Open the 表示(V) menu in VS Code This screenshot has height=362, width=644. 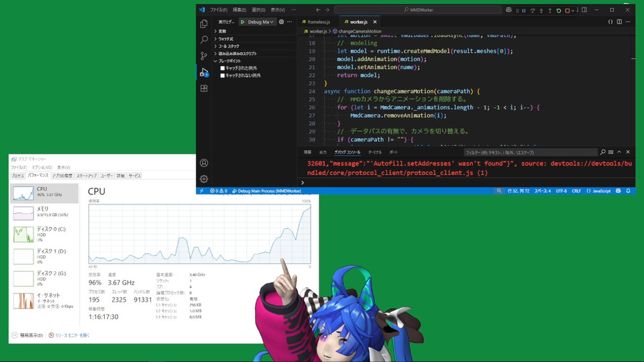point(278,10)
